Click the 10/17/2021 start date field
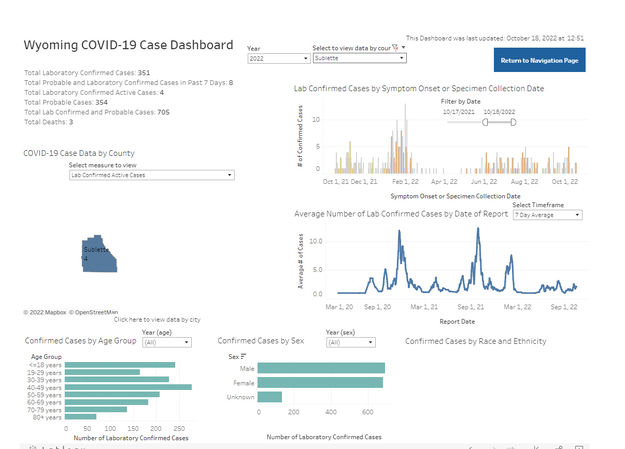 point(460,112)
